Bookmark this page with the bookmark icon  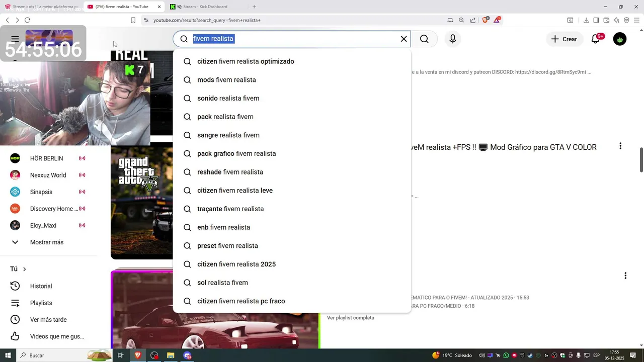pyautogui.click(x=133, y=20)
